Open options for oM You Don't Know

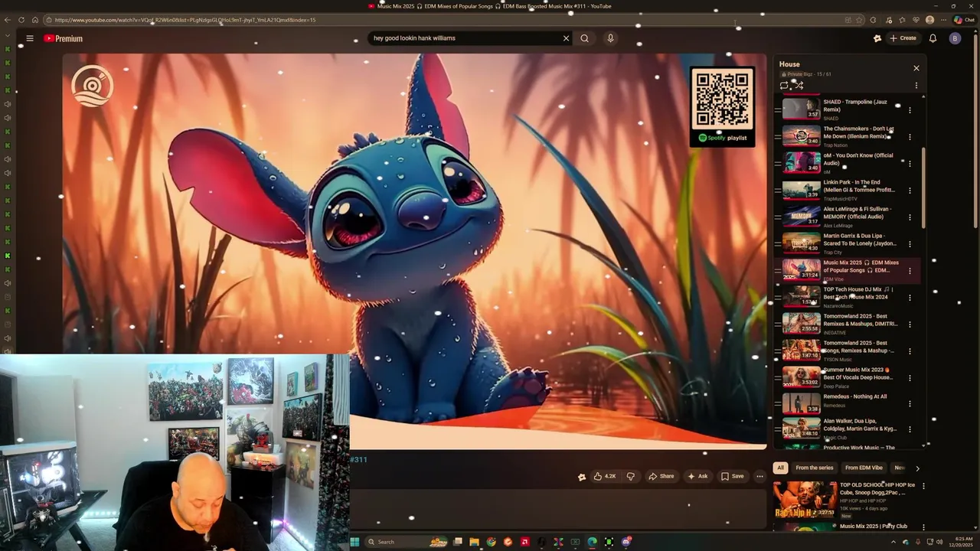tap(910, 164)
